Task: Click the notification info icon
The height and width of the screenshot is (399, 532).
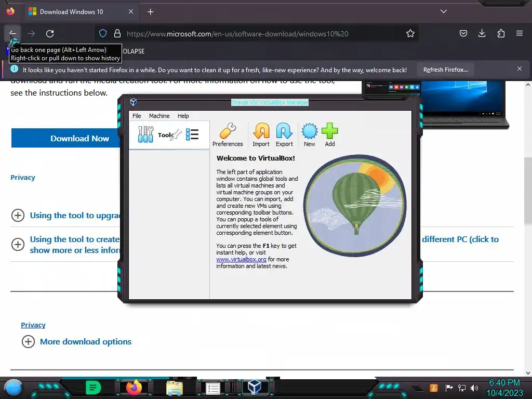Action: (14, 69)
